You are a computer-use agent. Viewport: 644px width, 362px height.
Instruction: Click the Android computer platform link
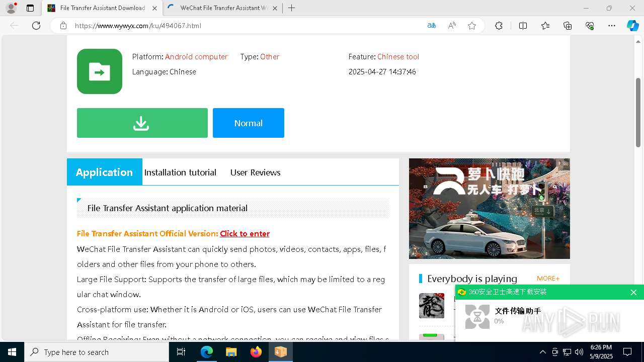pos(196,57)
